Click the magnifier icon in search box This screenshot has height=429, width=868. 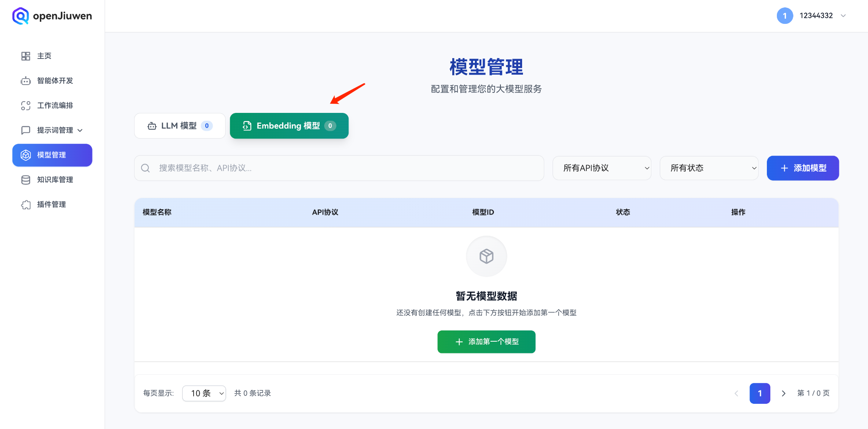tap(145, 168)
